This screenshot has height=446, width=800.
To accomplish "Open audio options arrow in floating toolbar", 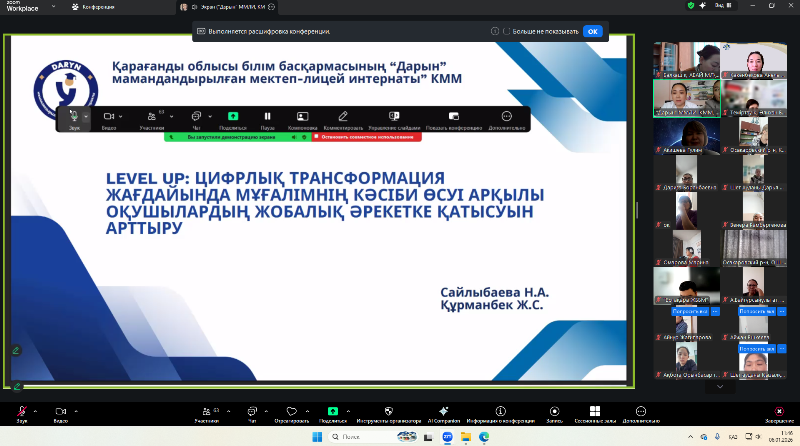I will (x=86, y=117).
